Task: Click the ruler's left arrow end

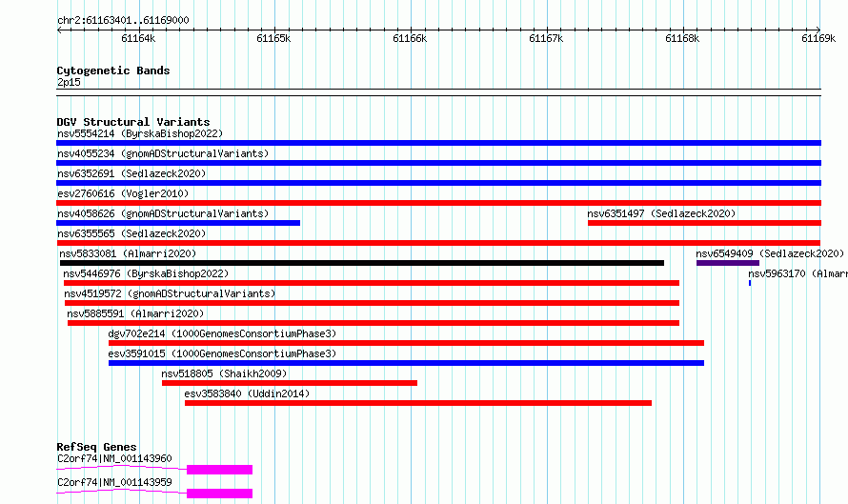Action: [59, 30]
